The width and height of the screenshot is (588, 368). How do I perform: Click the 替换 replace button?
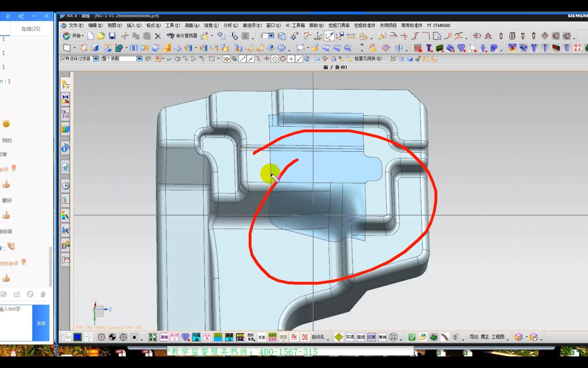click(382, 337)
